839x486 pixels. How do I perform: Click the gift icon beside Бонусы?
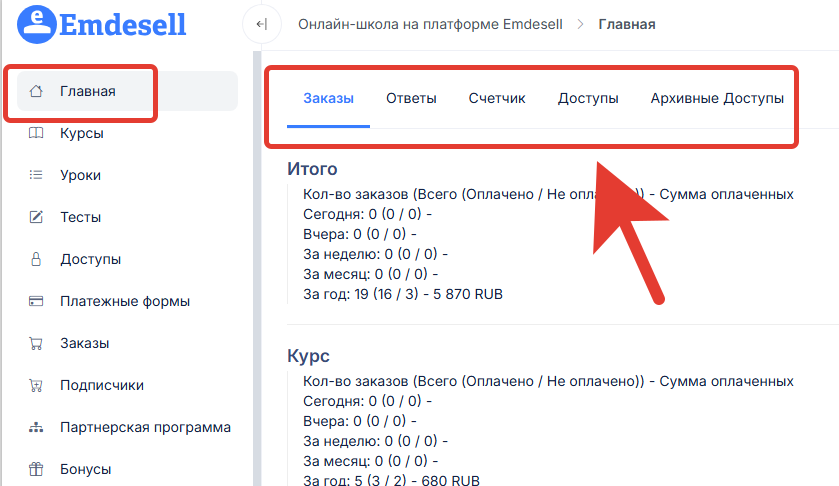point(36,469)
